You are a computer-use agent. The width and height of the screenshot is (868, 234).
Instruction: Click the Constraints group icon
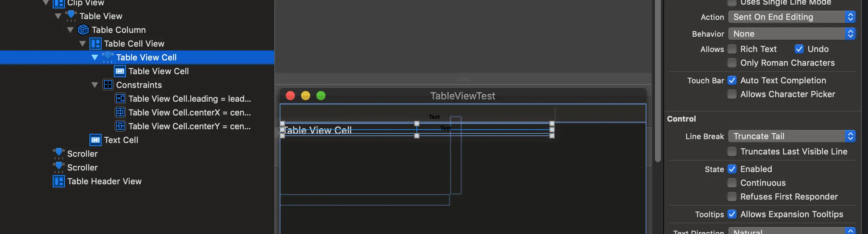click(108, 85)
